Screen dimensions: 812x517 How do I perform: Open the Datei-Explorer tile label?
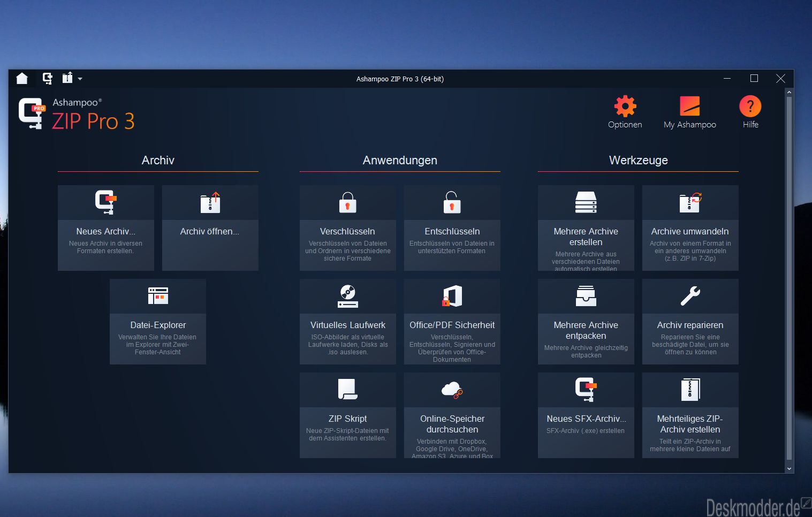(158, 325)
